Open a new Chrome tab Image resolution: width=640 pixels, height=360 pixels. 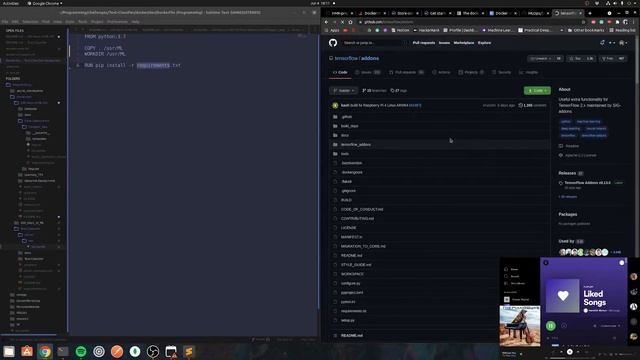pos(590,13)
